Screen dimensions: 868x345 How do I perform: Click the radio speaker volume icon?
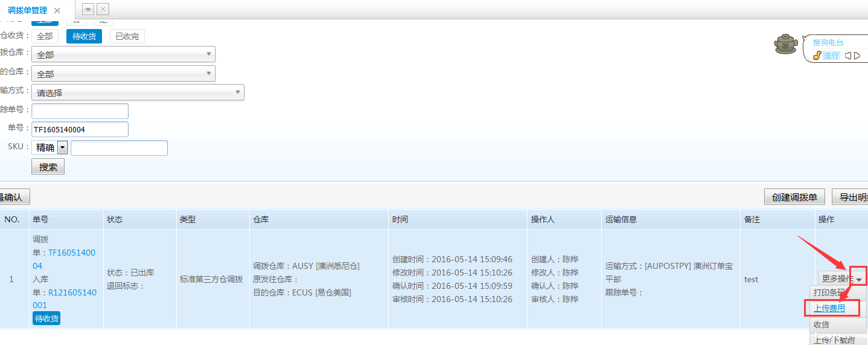tap(848, 56)
